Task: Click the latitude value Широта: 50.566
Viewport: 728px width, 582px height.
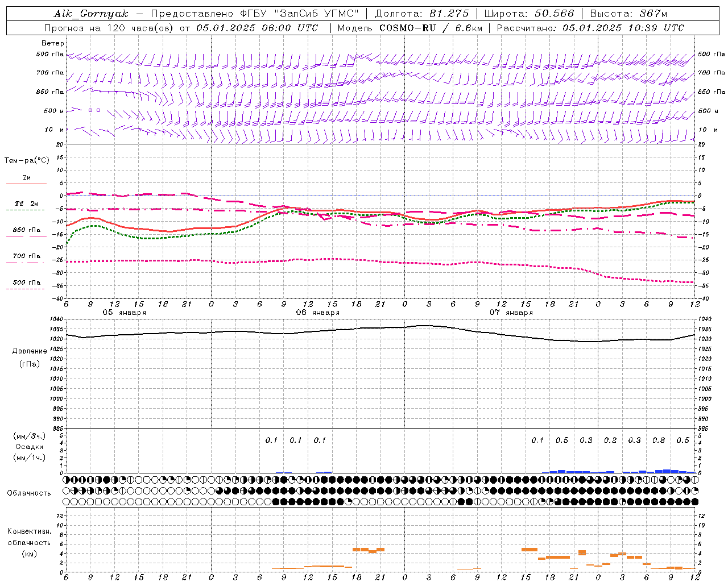Action: point(530,14)
